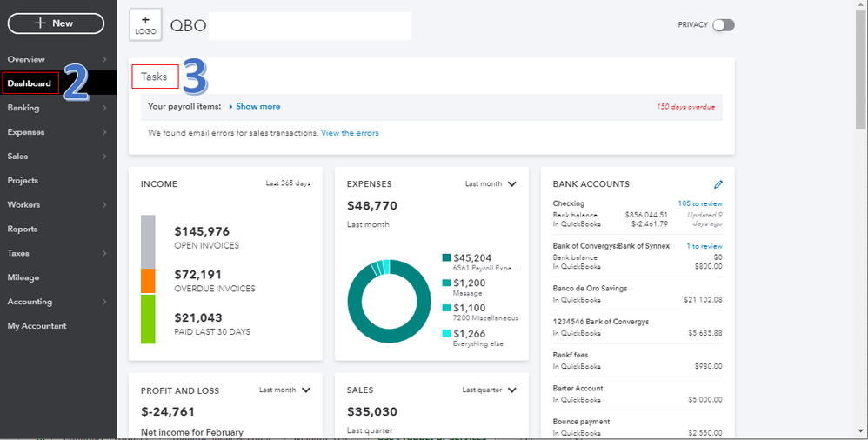Viewport: 868px width, 440px height.
Task: Open the Reports menu item
Action: tap(23, 230)
